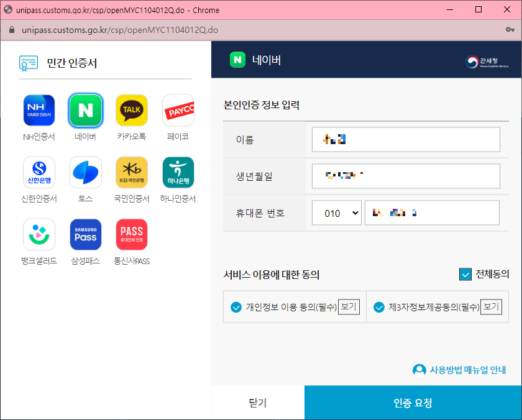Click the user icon beside 사용방법 매뉴얼 안내

point(419,370)
